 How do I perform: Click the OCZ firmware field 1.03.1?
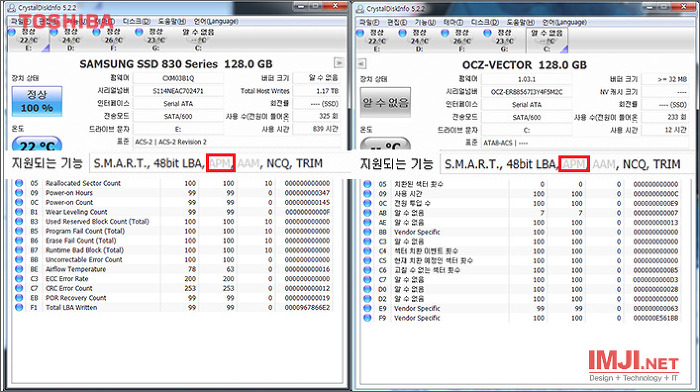click(526, 79)
